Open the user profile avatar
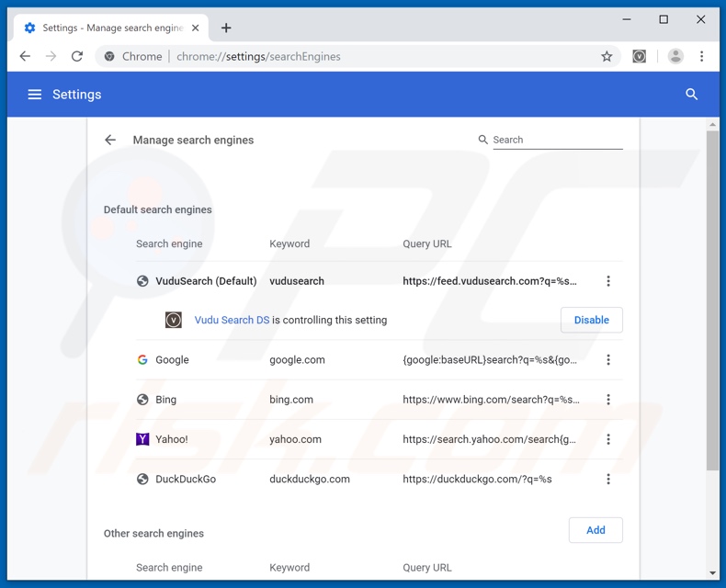 click(x=675, y=56)
